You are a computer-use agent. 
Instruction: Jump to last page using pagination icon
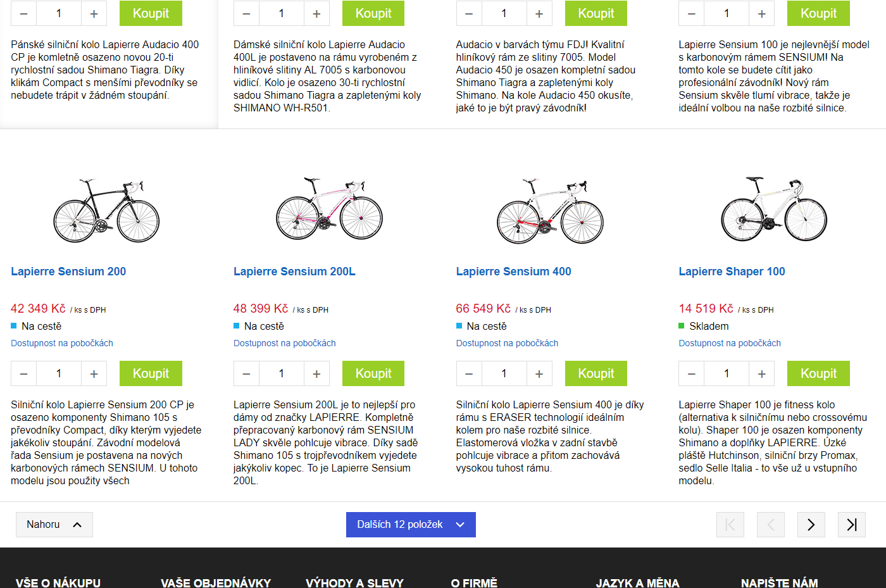[851, 525]
